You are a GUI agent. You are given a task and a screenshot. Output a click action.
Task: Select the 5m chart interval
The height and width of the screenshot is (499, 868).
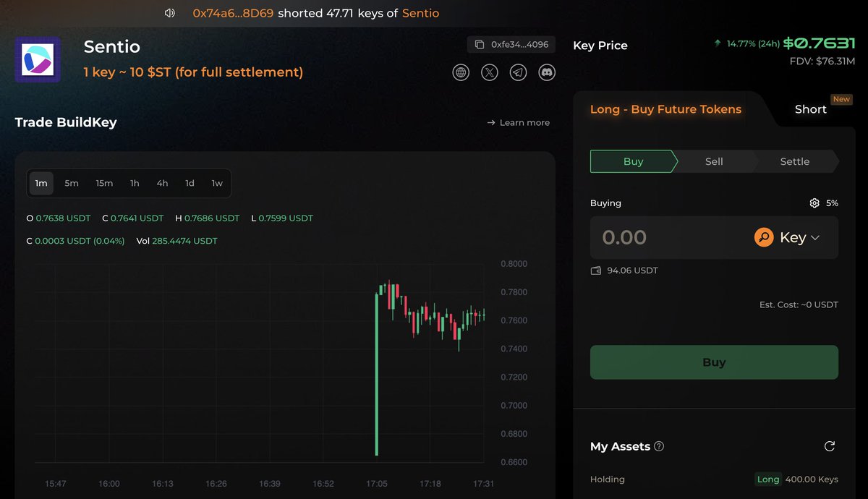pyautogui.click(x=72, y=183)
